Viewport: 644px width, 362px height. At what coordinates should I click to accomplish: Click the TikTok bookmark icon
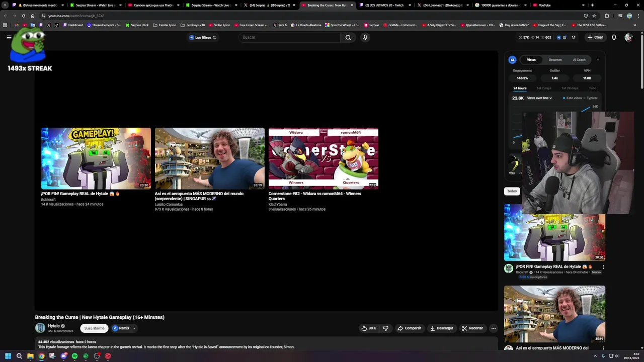(56, 25)
